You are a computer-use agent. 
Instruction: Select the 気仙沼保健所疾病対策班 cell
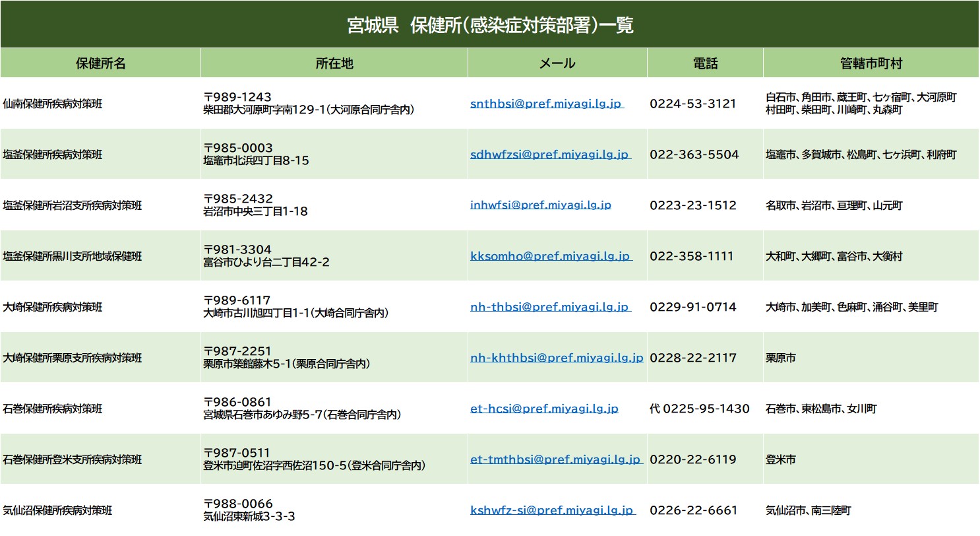(100, 510)
